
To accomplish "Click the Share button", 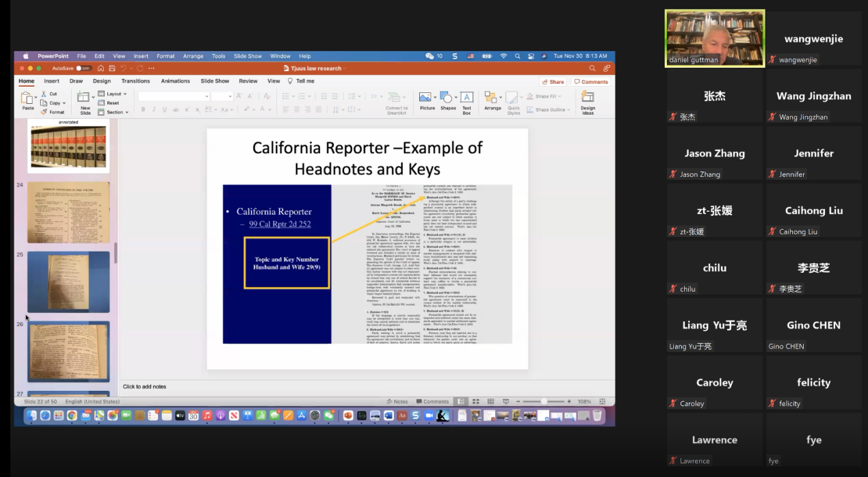I will [553, 81].
